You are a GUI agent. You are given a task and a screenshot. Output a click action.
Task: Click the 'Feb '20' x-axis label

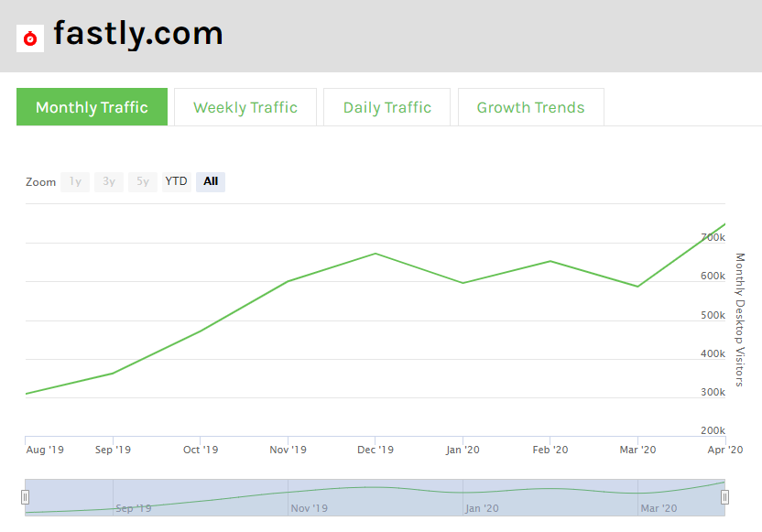point(550,450)
